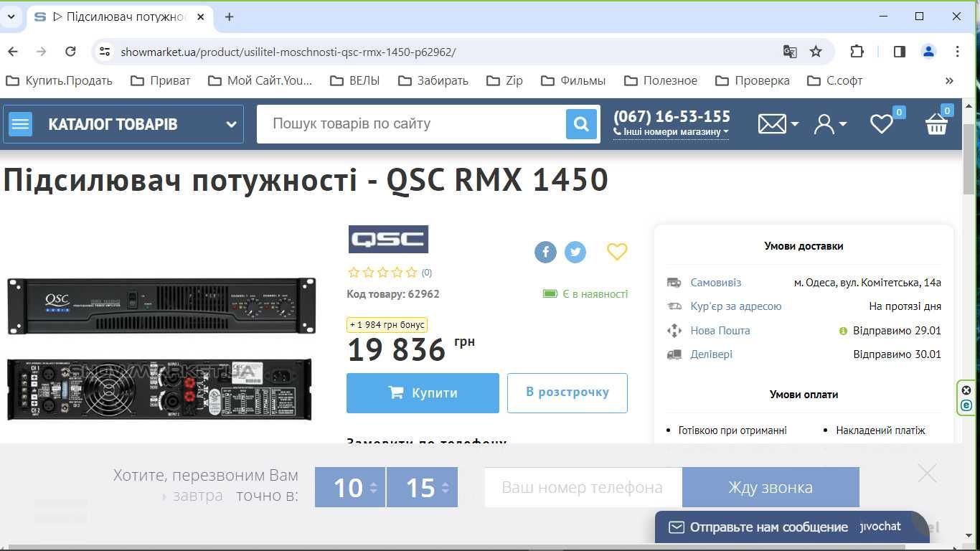Click the Ваш номер телефона field

pyautogui.click(x=583, y=487)
